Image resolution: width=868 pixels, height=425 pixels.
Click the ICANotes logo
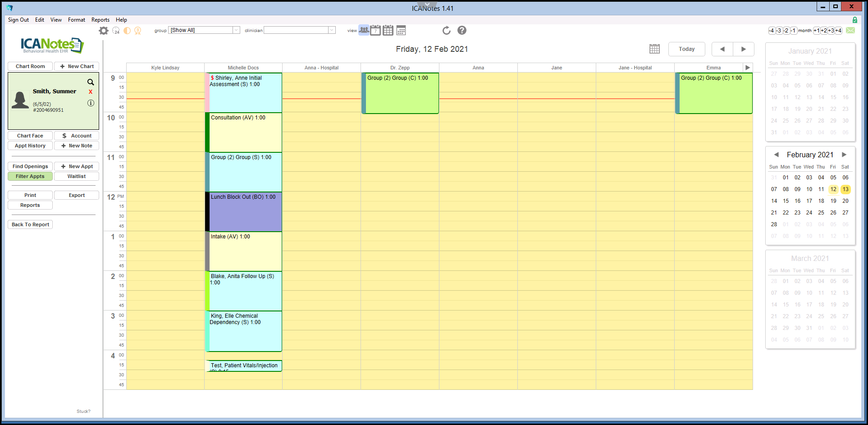52,45
